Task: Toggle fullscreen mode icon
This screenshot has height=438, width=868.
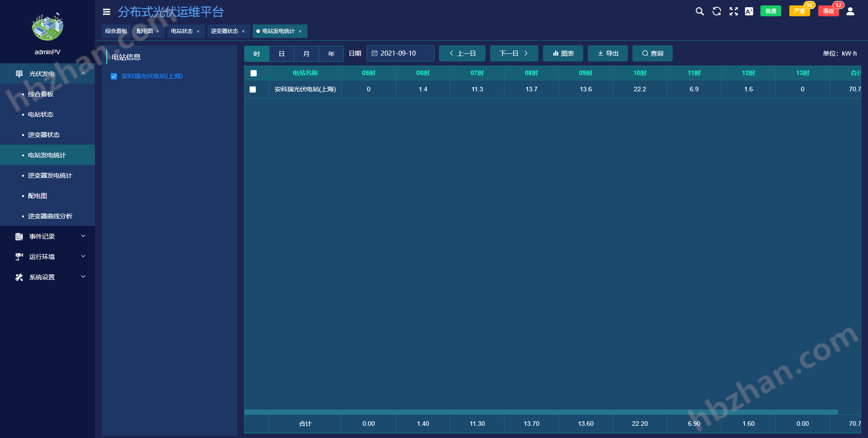Action: coord(733,11)
